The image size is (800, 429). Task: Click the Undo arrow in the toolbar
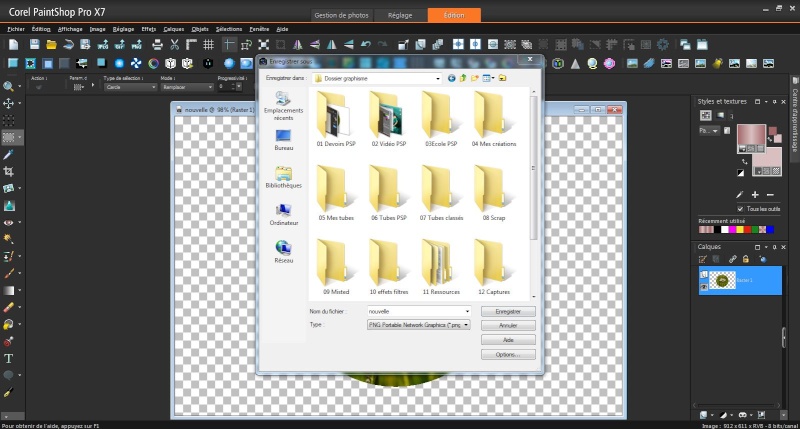pyautogui.click(x=365, y=45)
